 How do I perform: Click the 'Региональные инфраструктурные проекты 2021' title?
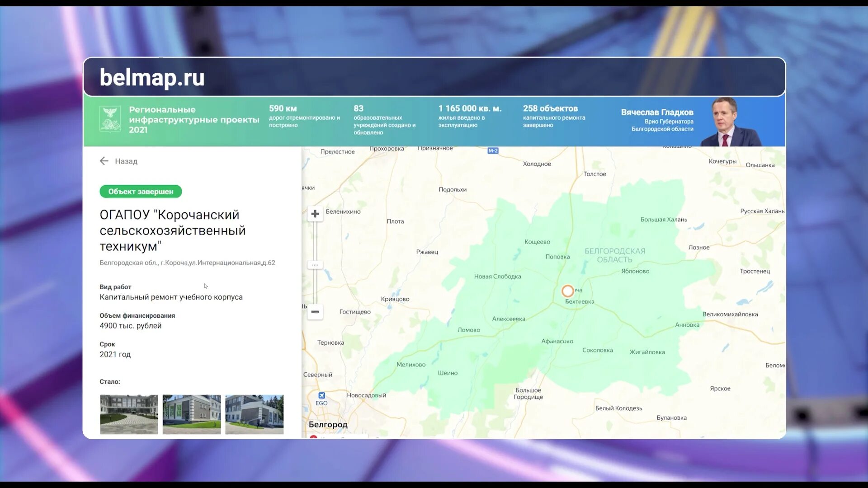tap(194, 120)
